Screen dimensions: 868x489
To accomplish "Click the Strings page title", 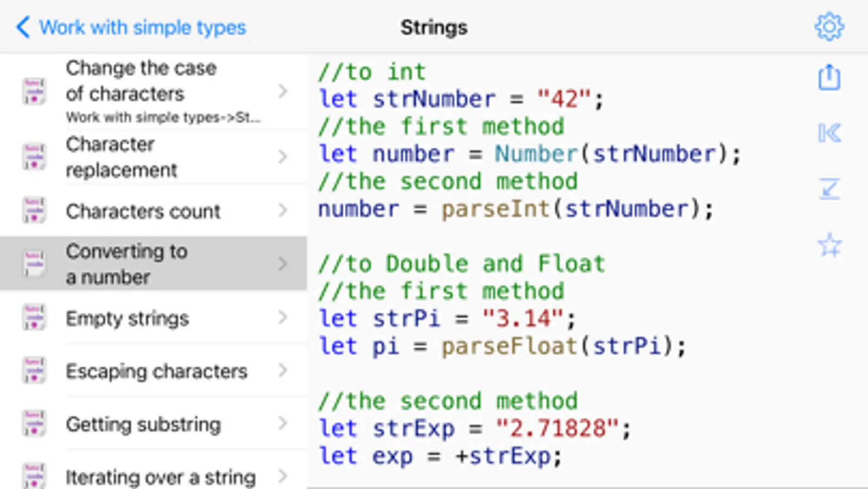I will (434, 27).
